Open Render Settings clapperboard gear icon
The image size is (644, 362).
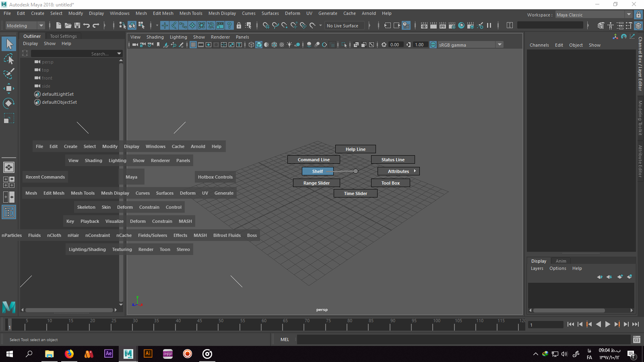point(452,25)
